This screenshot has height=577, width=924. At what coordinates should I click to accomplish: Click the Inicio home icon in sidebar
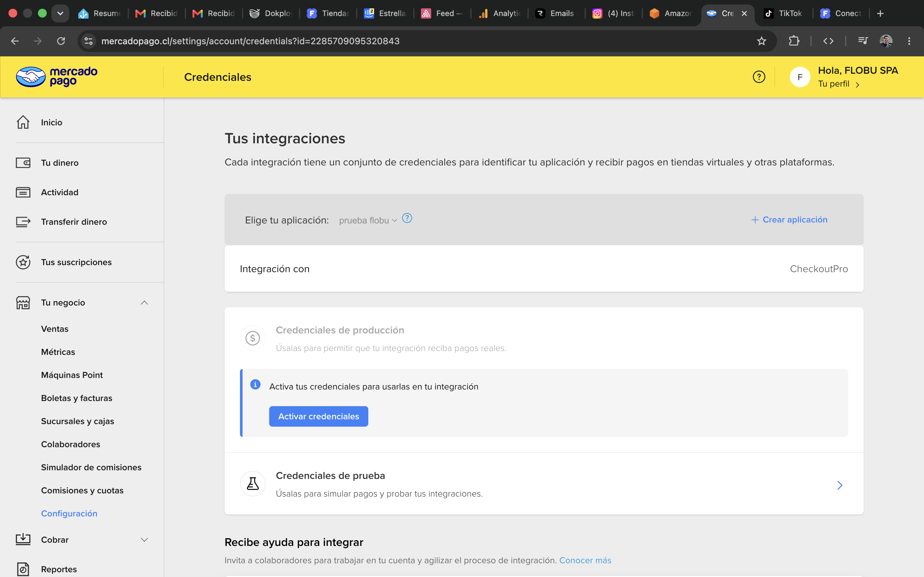coord(23,122)
